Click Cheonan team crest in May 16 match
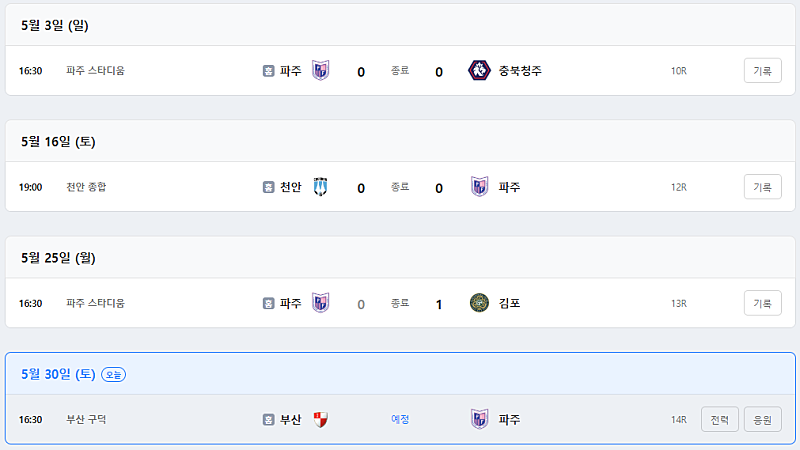This screenshot has width=800, height=450. [320, 187]
